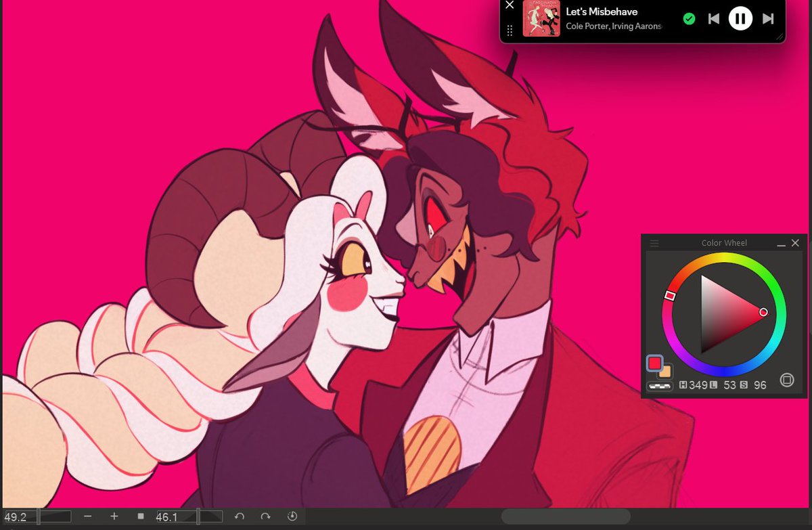Click the luminosity value 53
This screenshot has width=812, height=530.
click(x=729, y=384)
